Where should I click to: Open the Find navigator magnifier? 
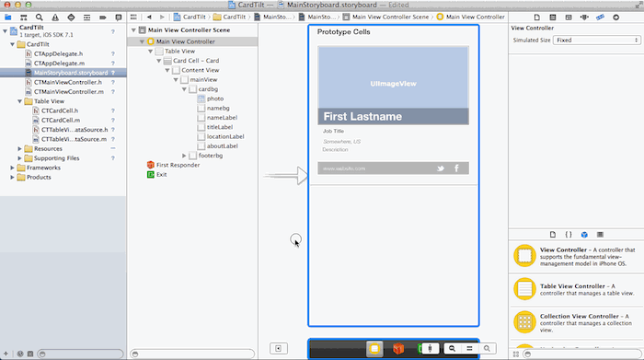point(39,17)
